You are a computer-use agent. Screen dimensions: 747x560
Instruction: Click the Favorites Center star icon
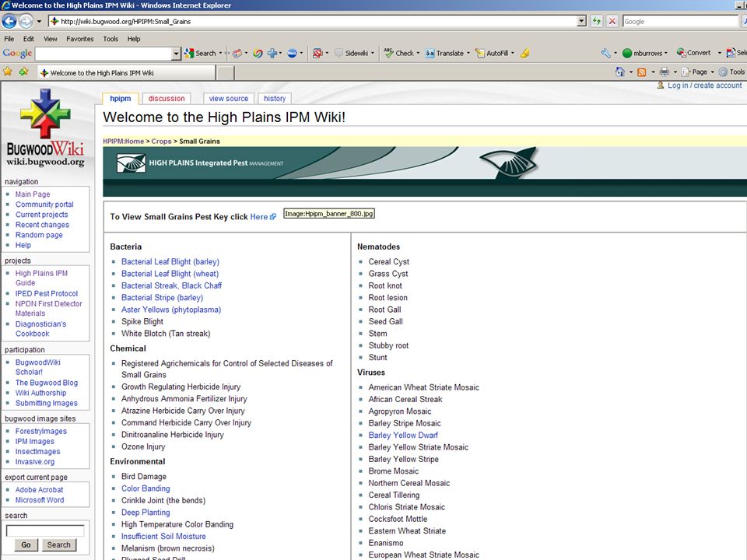tap(8, 72)
